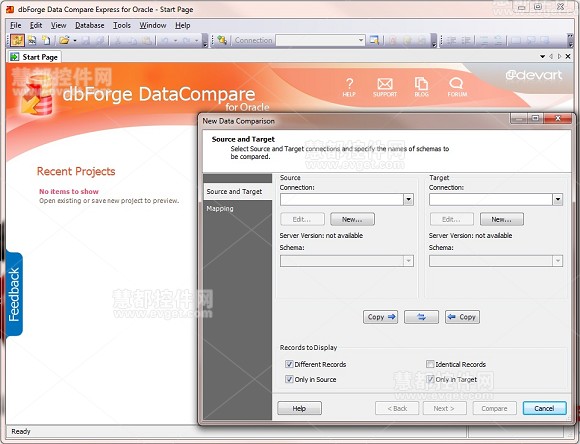Click the devart logo
580x444 pixels.
(533, 75)
